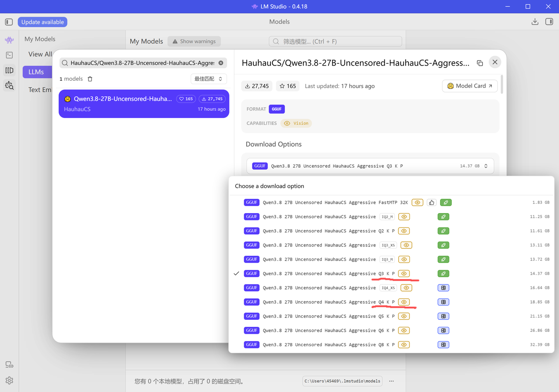Click vision eye badge on FastMTP 32K row

(x=417, y=203)
